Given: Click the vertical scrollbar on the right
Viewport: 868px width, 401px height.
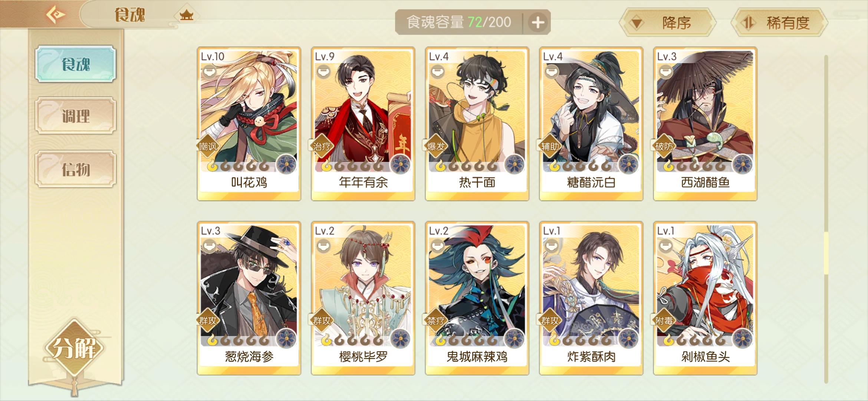Looking at the screenshot, I should [x=826, y=219].
